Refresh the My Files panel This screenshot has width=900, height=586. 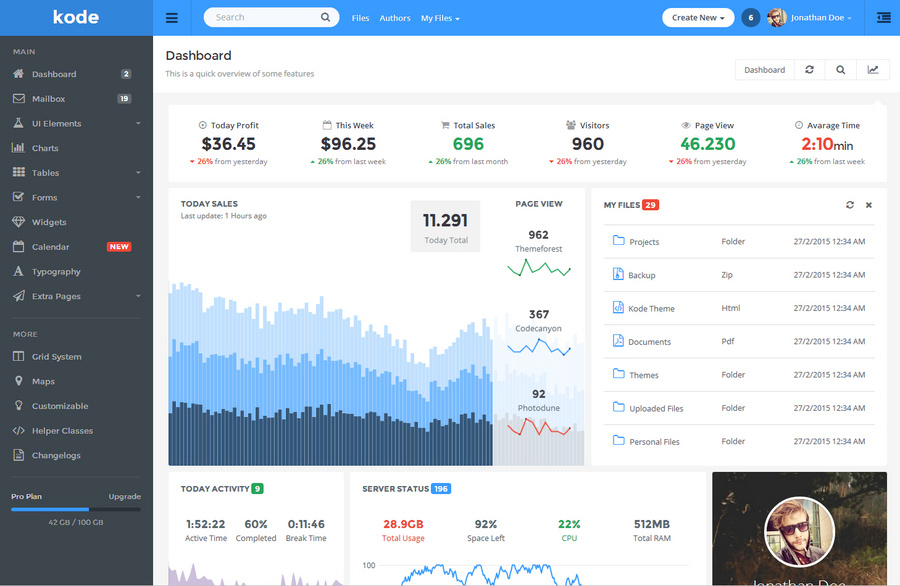(849, 205)
